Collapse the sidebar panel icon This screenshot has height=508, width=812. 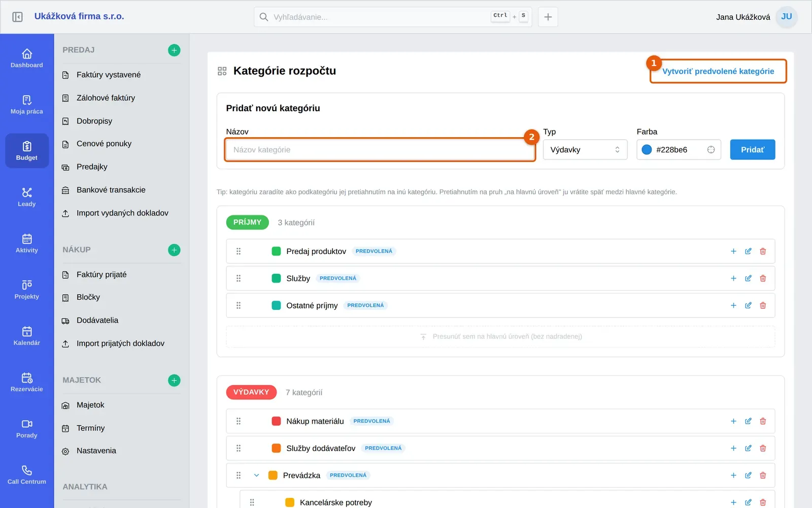[17, 17]
